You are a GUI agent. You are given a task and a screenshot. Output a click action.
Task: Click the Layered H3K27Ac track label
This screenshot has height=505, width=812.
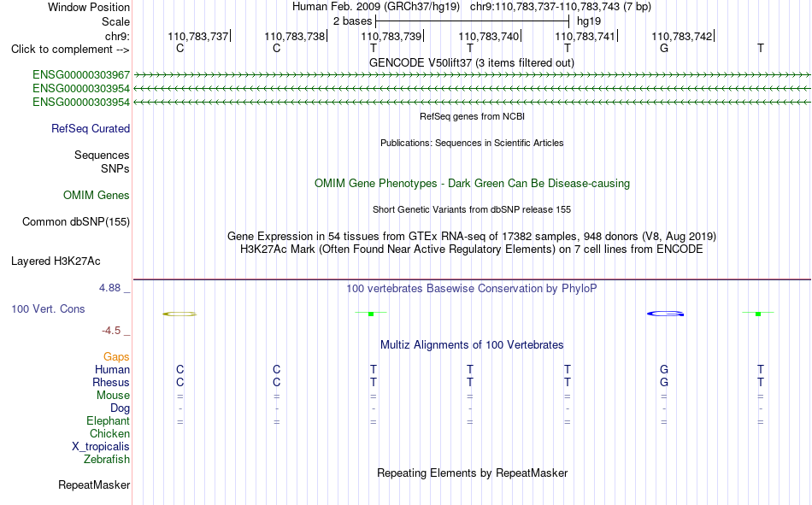tap(56, 261)
